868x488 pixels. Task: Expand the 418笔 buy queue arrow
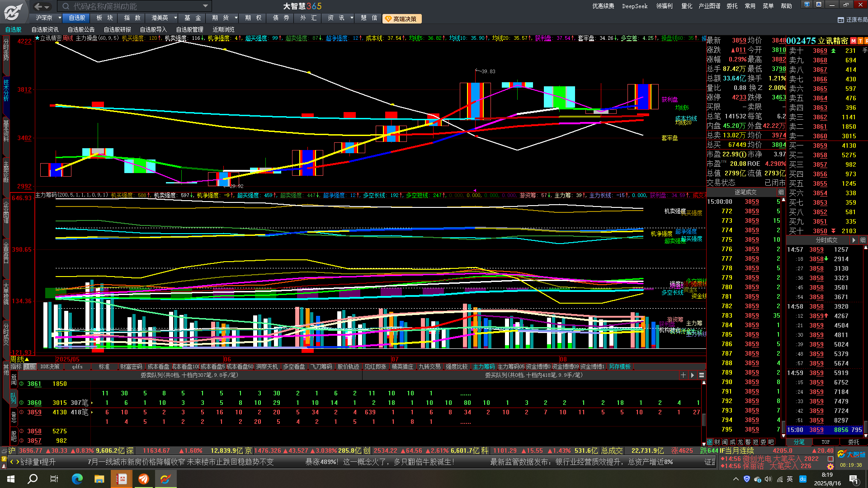(x=92, y=412)
